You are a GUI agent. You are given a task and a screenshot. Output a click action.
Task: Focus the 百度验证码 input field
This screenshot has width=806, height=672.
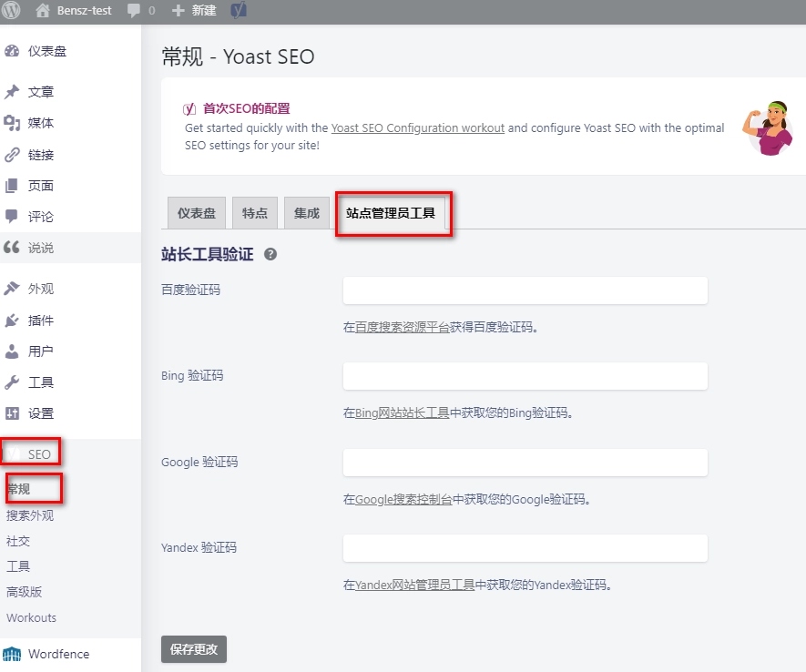click(525, 290)
